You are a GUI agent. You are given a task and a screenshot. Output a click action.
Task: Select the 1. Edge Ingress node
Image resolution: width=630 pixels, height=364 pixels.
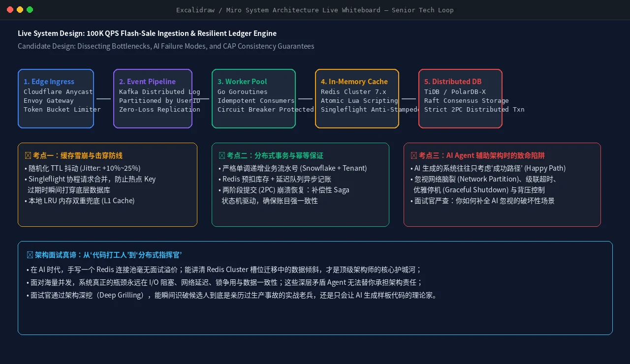56,98
